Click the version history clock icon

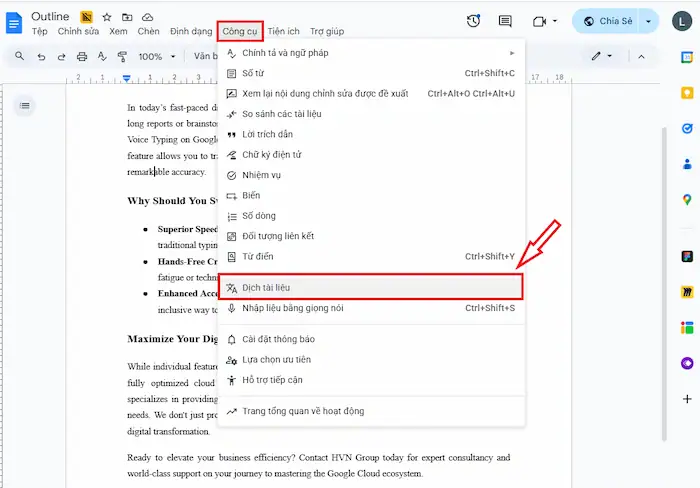[473, 21]
